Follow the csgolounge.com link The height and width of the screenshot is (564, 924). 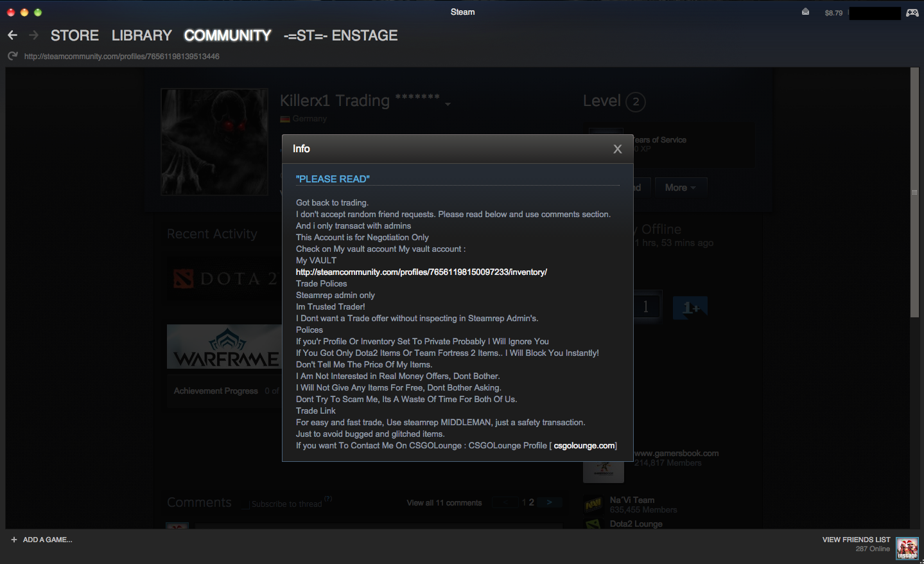(584, 446)
